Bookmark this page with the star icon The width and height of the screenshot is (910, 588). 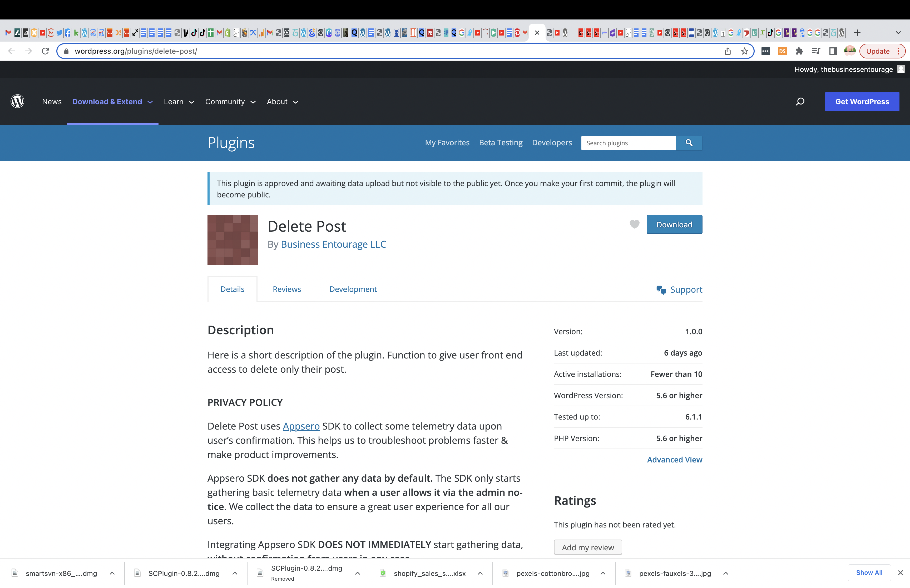tap(745, 51)
